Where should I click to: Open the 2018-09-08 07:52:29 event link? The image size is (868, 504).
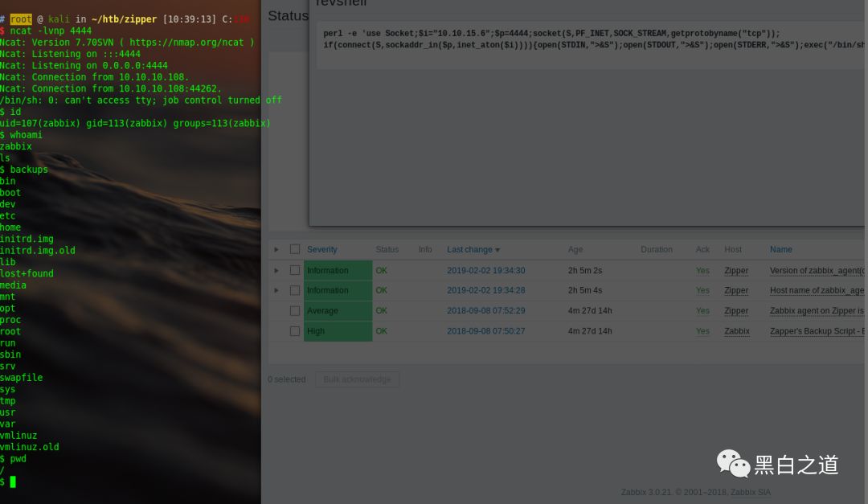point(486,311)
